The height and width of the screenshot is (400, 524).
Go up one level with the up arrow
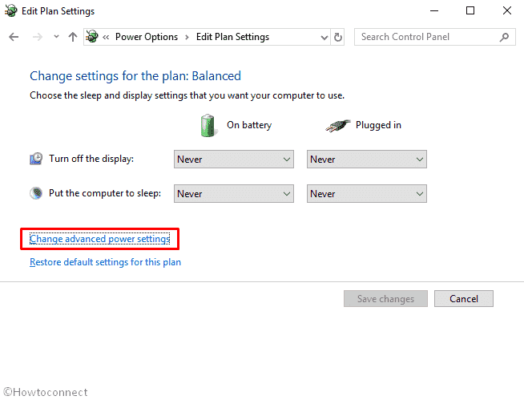click(x=73, y=37)
